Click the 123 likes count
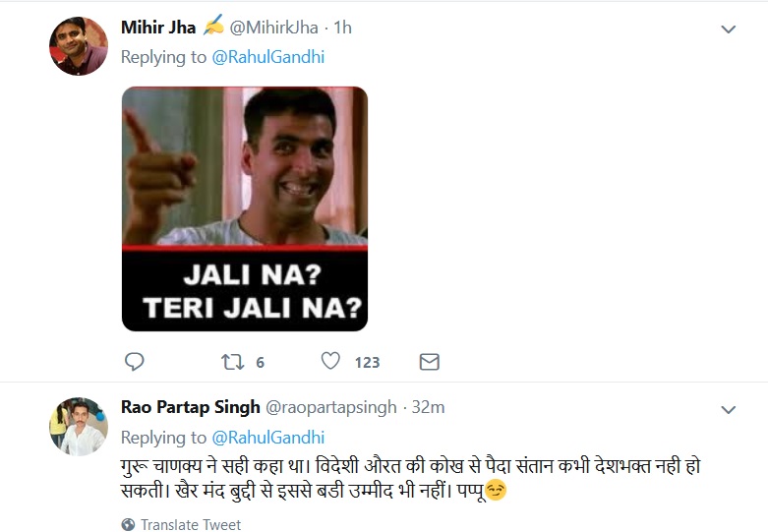The image size is (768, 532). pos(368,363)
